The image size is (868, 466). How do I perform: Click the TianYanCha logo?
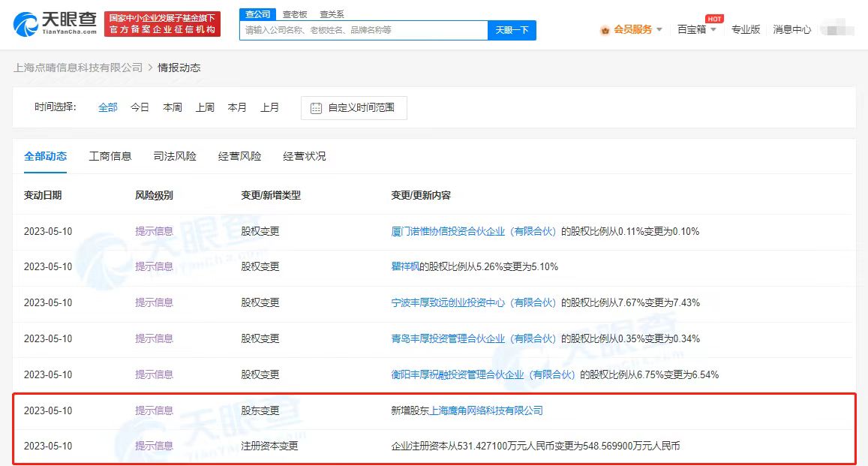click(55, 24)
